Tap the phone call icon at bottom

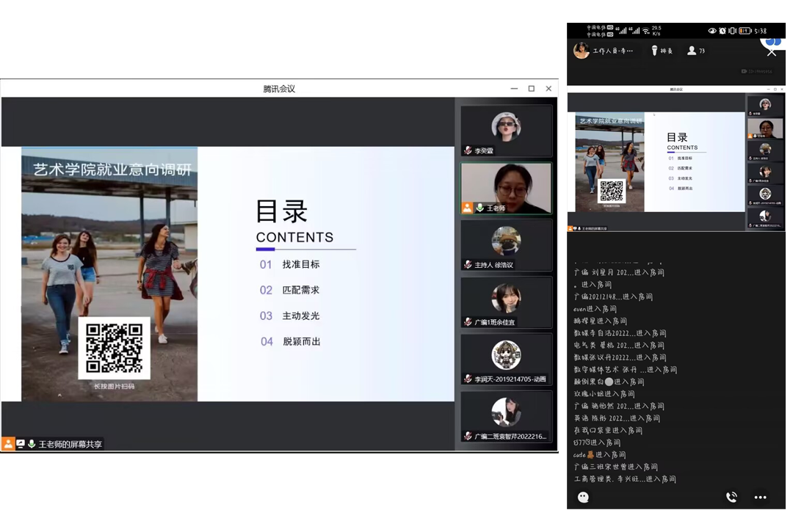[x=731, y=497]
